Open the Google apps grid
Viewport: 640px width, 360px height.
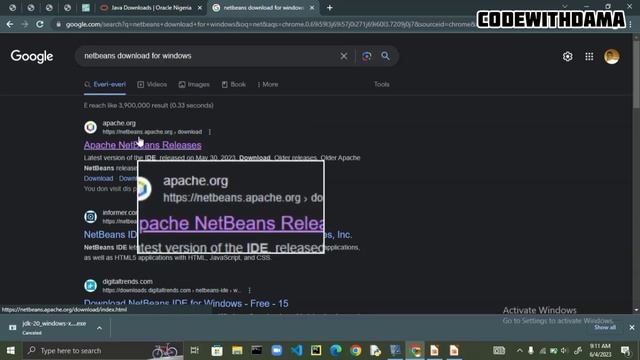(589, 56)
